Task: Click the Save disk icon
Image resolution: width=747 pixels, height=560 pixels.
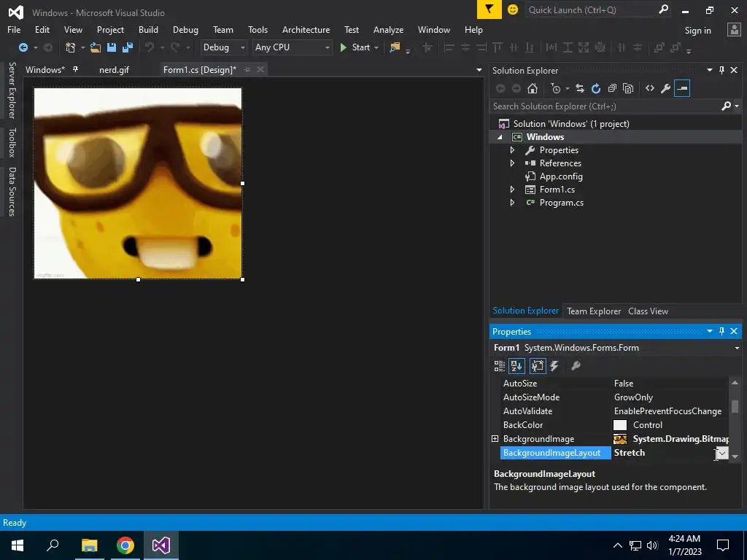Action: pyautogui.click(x=112, y=47)
